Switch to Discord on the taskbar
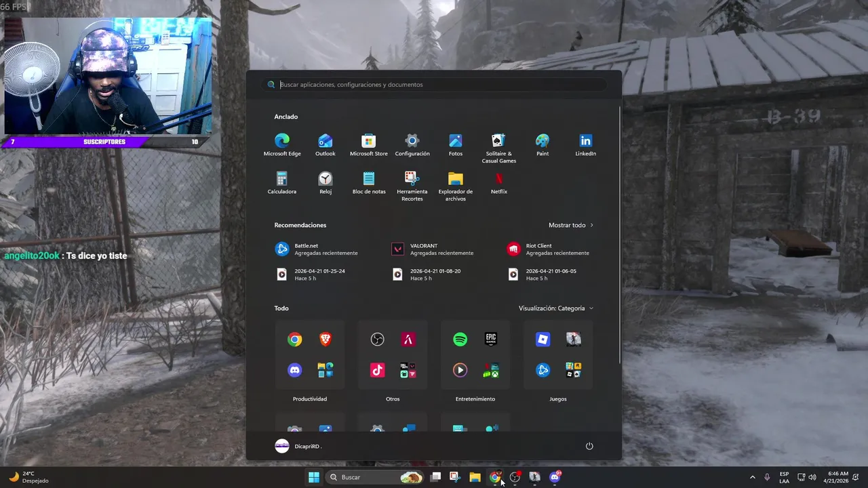This screenshot has width=868, height=488. tap(555, 477)
